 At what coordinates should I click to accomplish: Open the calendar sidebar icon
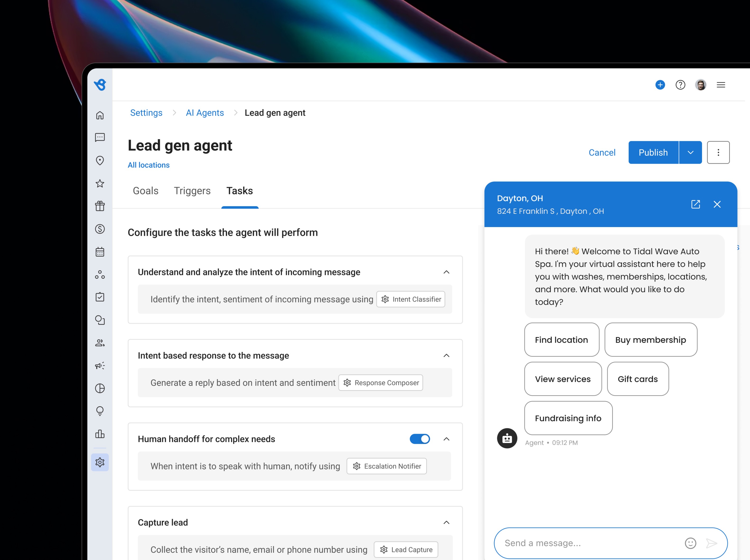(x=100, y=252)
